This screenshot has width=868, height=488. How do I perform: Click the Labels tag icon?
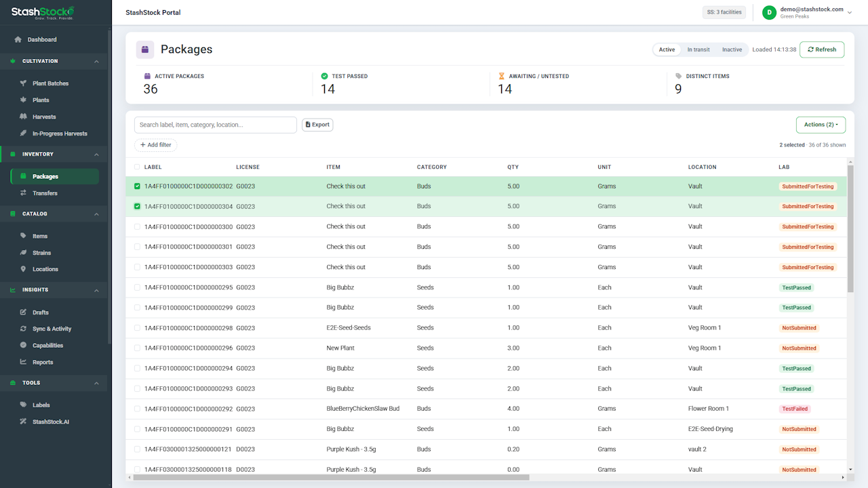coord(23,405)
